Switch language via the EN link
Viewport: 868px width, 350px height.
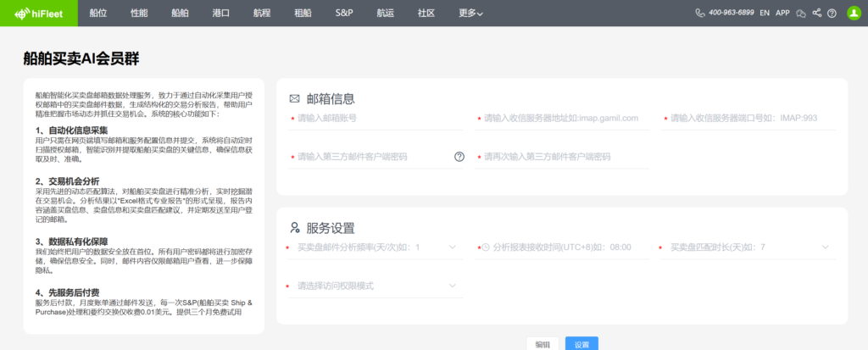click(765, 13)
